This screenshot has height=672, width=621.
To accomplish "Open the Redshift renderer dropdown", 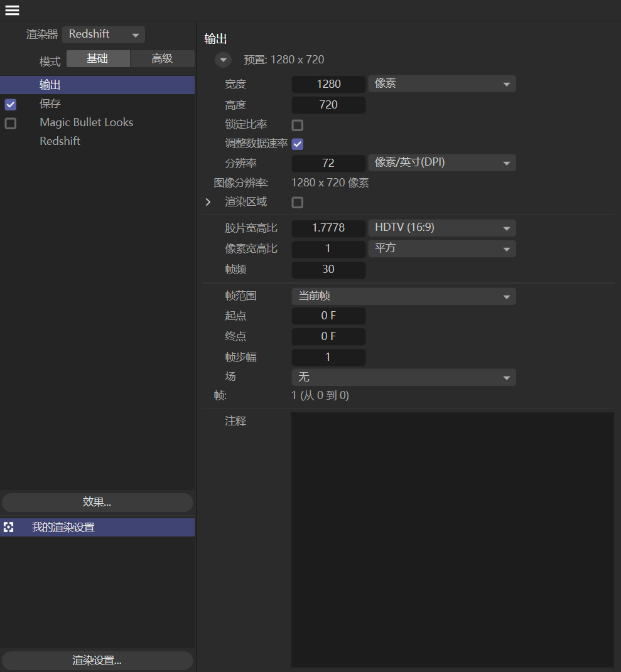I will click(x=103, y=35).
